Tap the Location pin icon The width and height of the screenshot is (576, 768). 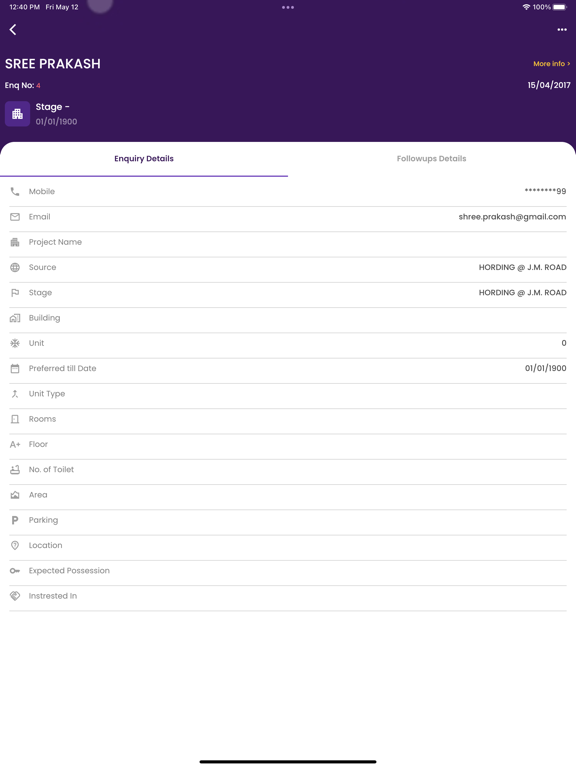point(15,546)
